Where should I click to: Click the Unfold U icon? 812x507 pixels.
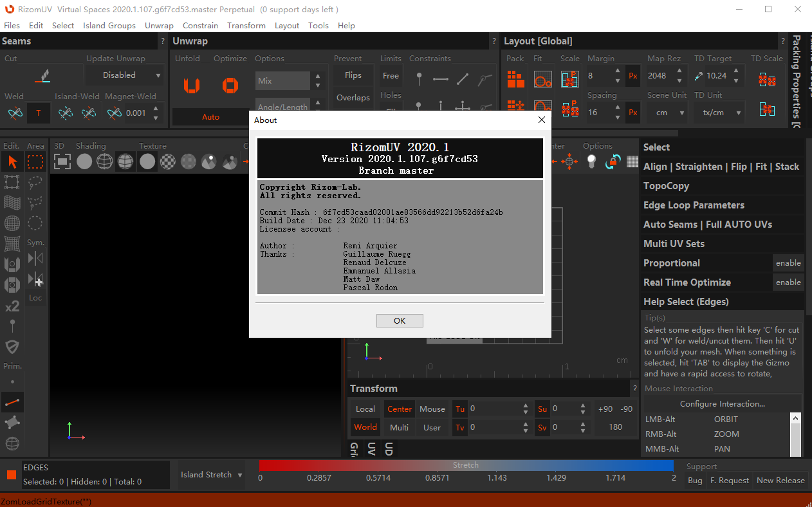[x=191, y=85]
